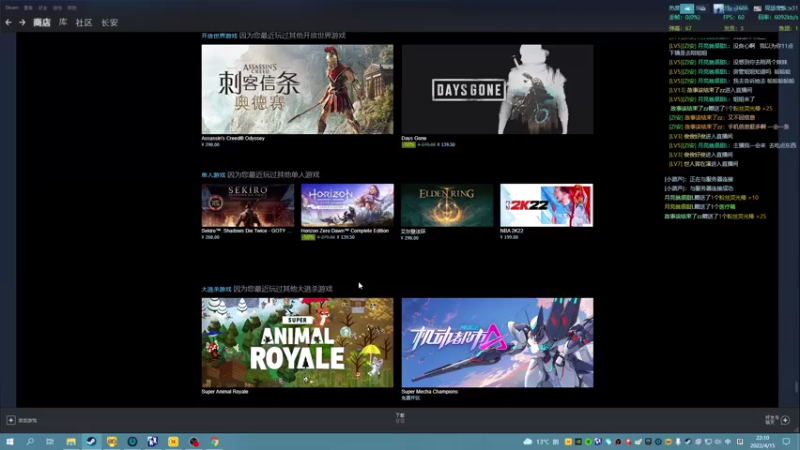This screenshot has height=450, width=800.
Task: Click the round clock taskbar icon
Action: [132, 441]
